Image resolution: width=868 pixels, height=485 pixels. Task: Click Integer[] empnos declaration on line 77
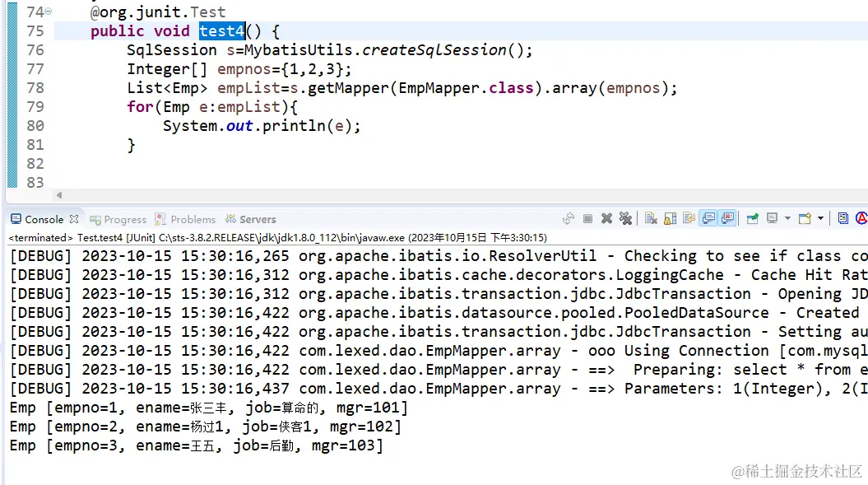tap(239, 69)
